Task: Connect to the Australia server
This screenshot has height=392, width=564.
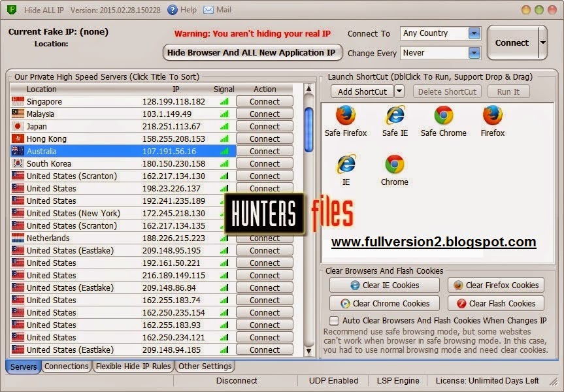Action: (x=265, y=152)
